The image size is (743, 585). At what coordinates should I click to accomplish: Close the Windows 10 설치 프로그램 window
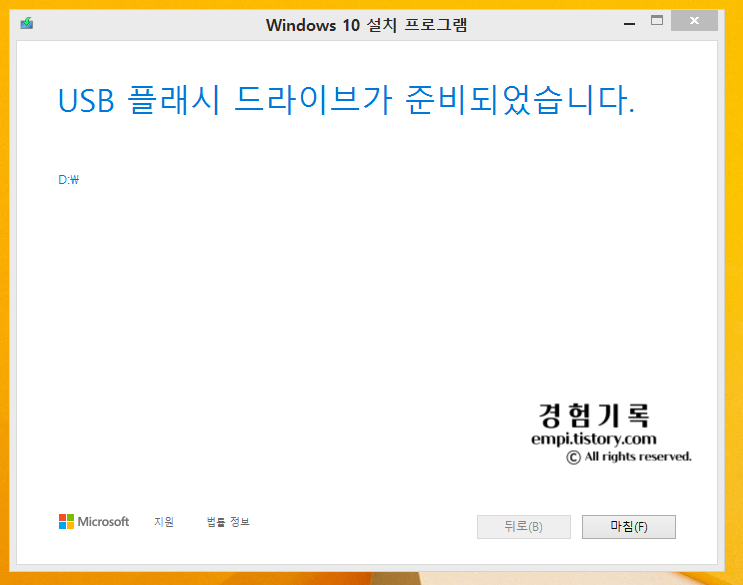pos(694,20)
